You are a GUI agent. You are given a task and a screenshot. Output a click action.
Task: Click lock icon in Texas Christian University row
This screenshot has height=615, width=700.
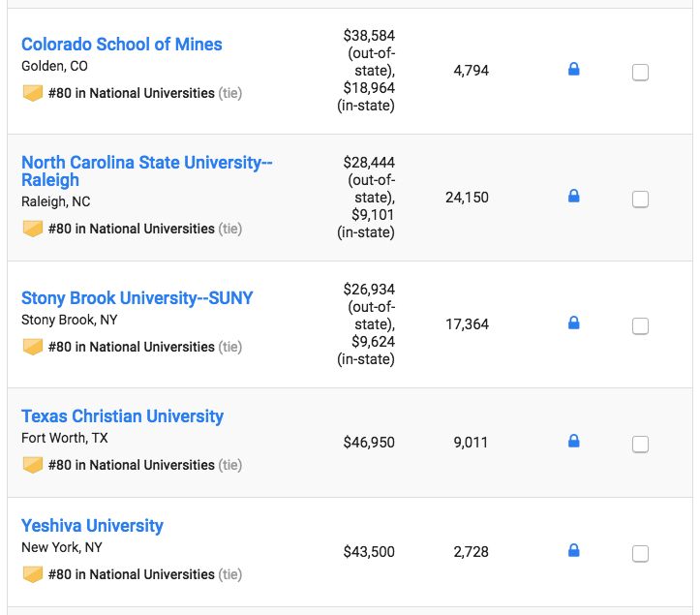tap(573, 442)
